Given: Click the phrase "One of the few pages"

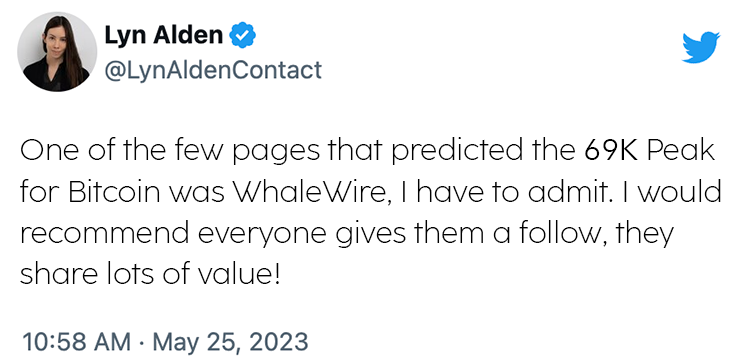Looking at the screenshot, I should 170,152.
